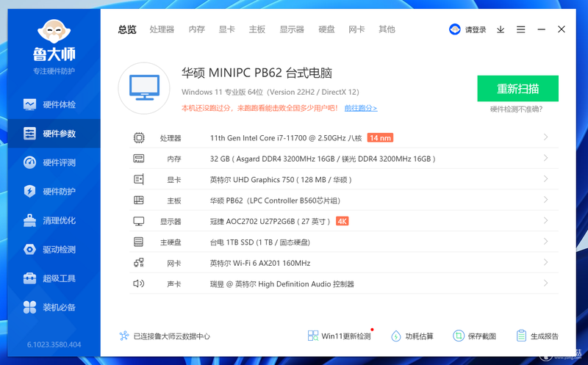Viewport: 588px width, 365px height.
Task: Open 清理优化 cleanup section
Action: point(54,220)
